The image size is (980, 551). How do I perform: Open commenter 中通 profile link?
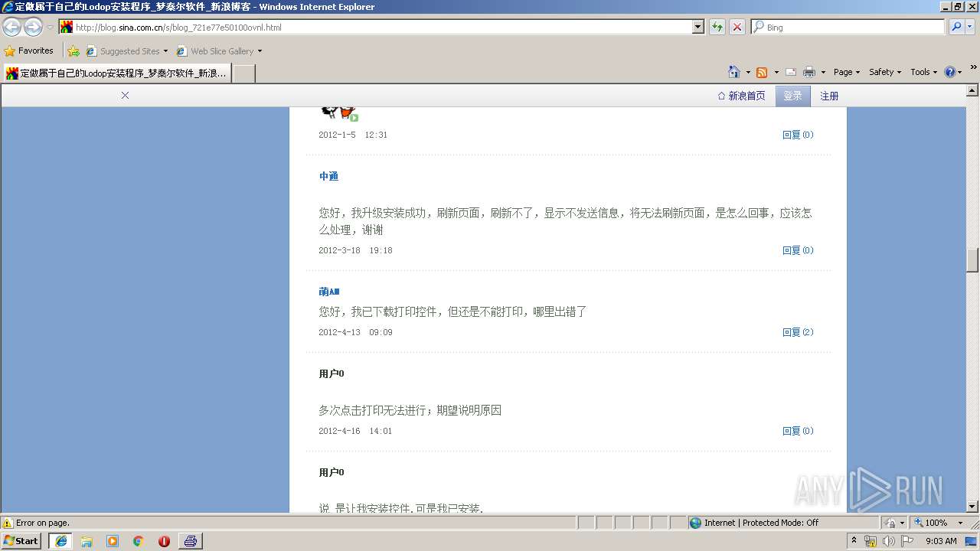click(x=328, y=176)
